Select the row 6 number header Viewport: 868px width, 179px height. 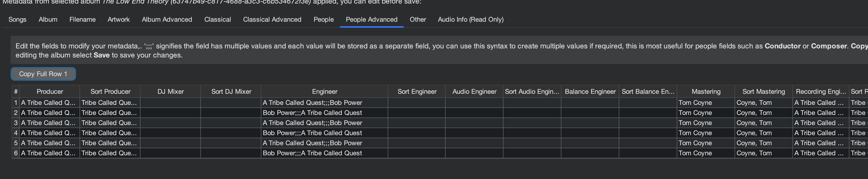pos(16,153)
